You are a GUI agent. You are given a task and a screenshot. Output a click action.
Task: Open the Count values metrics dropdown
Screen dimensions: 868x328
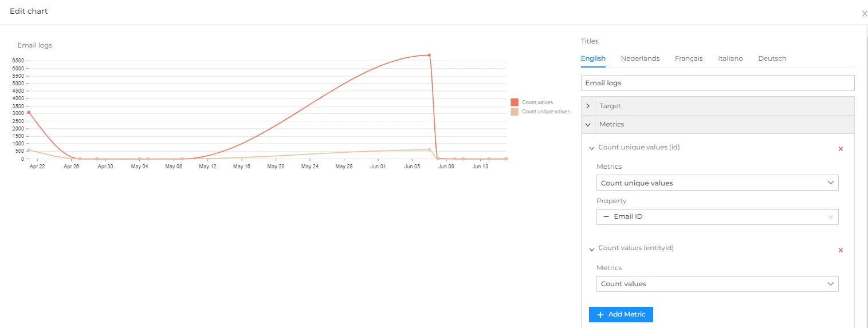717,284
